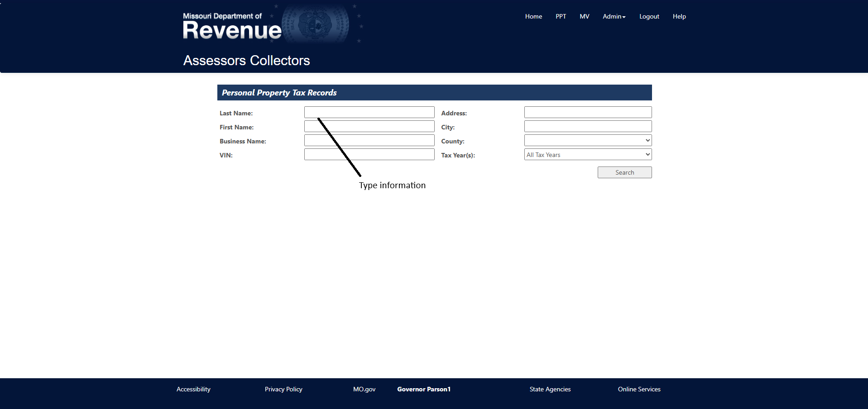Expand the Admin dropdown menu
This screenshot has width=868, height=409.
pos(614,16)
